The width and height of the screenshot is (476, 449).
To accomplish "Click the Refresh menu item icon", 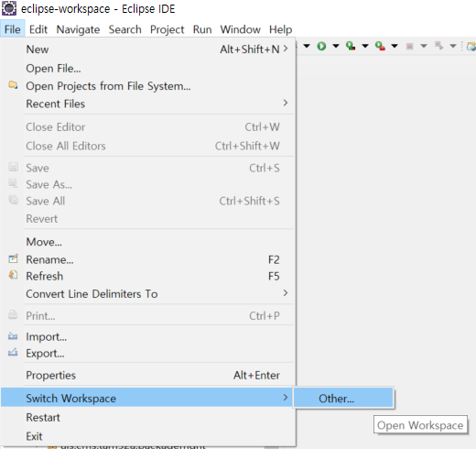I will (x=13, y=275).
